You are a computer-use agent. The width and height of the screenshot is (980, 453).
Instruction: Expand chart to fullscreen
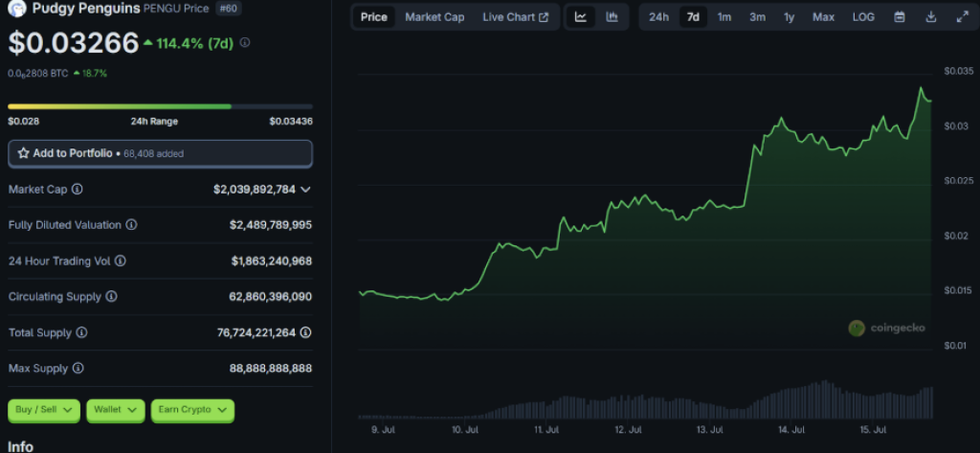(962, 17)
